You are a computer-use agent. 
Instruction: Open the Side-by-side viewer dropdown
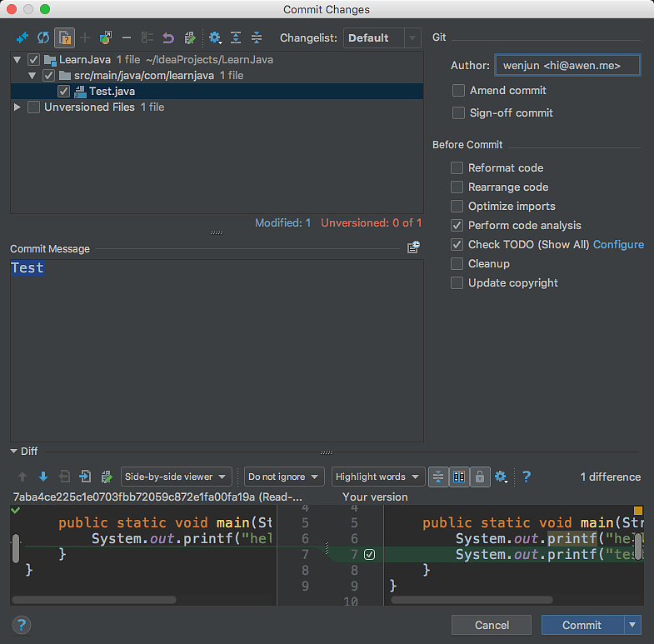pyautogui.click(x=176, y=477)
